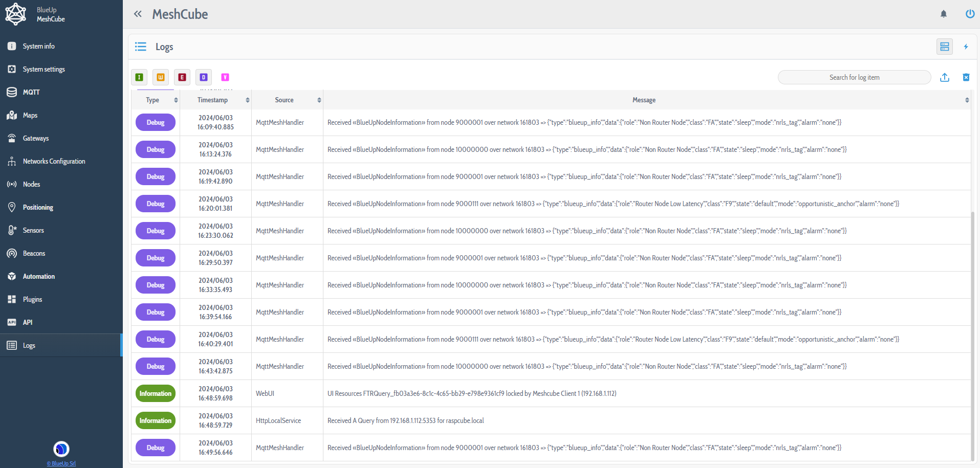Screen dimensions: 980x468
Task: Click the lightning bolt live-update icon
Action: coord(966,47)
